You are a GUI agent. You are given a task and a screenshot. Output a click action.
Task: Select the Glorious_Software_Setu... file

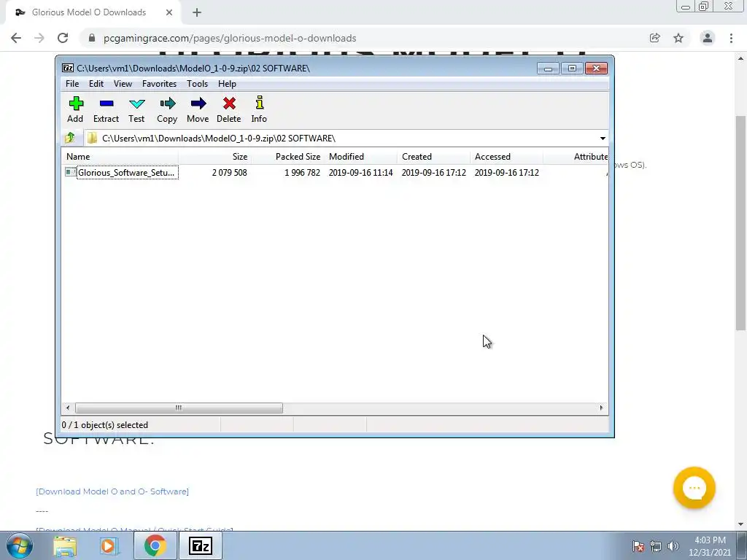(122, 172)
